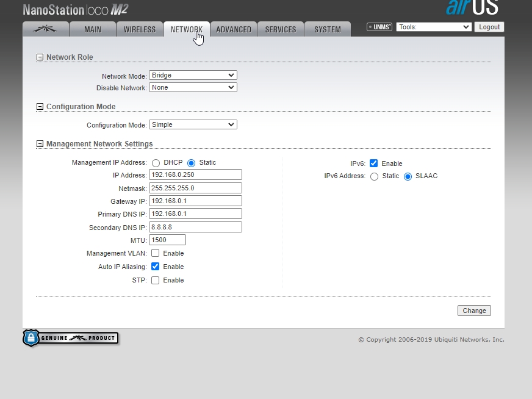
Task: Switch to the MAIN tab
Action: (93, 29)
